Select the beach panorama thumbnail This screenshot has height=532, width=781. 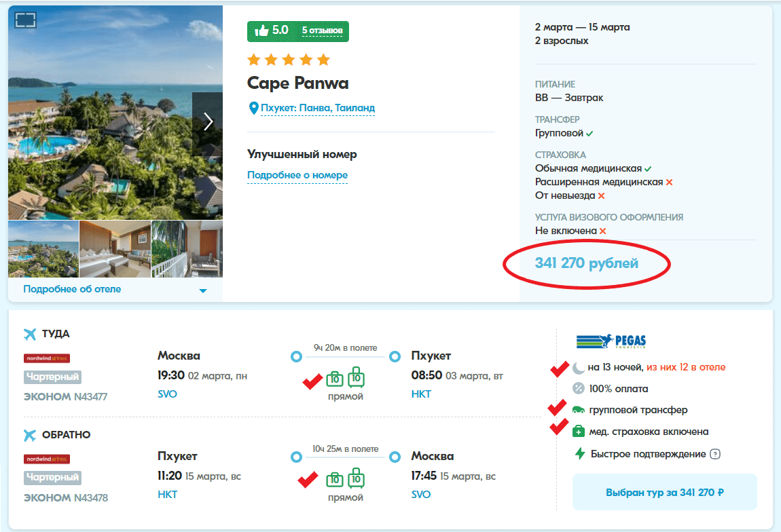(x=43, y=249)
